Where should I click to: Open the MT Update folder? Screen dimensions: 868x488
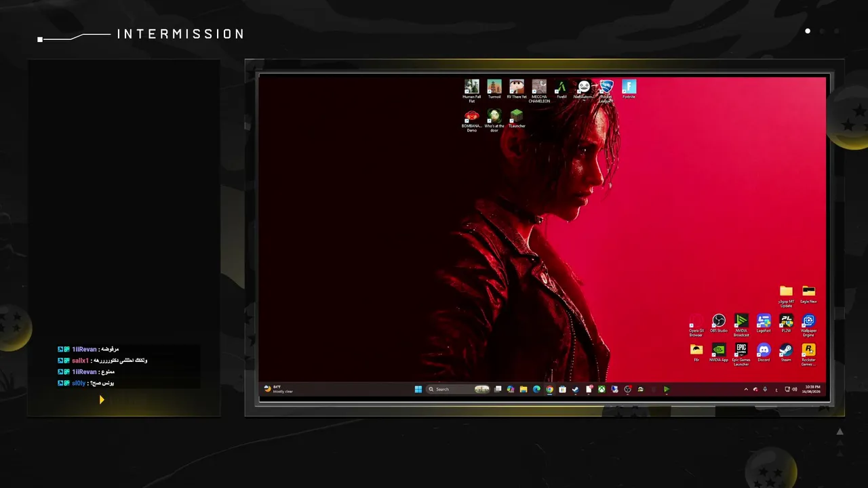(786, 296)
